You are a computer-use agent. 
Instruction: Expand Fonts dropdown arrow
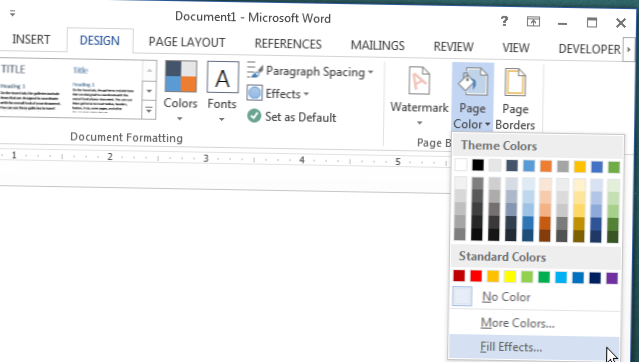222,119
